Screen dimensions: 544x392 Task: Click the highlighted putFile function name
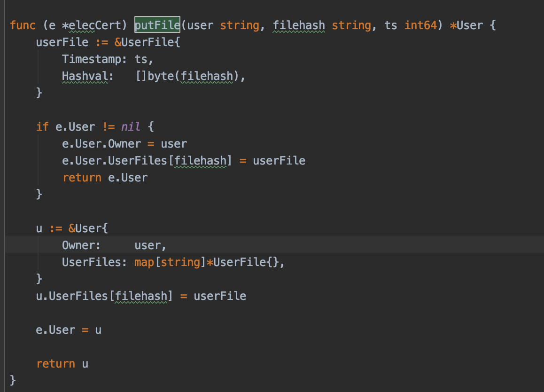point(157,25)
